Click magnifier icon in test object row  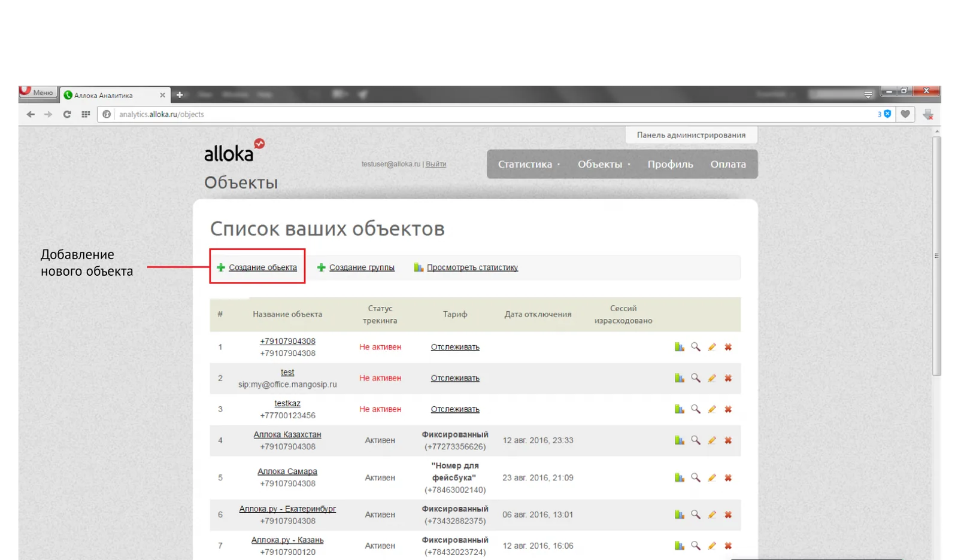click(695, 378)
